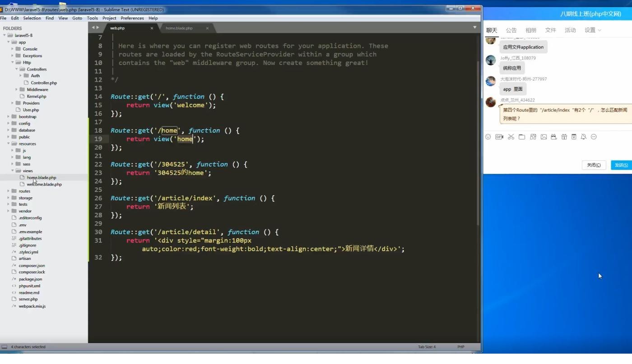Click '4 characters selected' in status bar
Viewport: 632px width, 364px height.
click(28, 347)
